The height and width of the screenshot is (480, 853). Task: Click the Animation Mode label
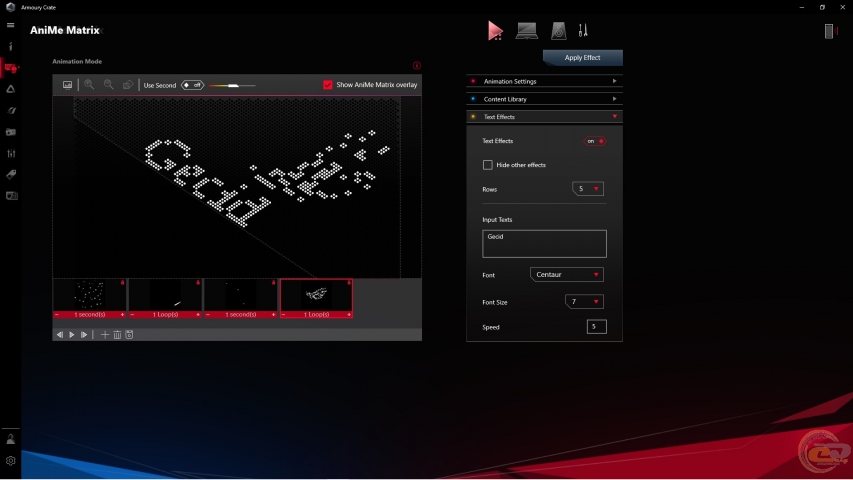coord(77,61)
